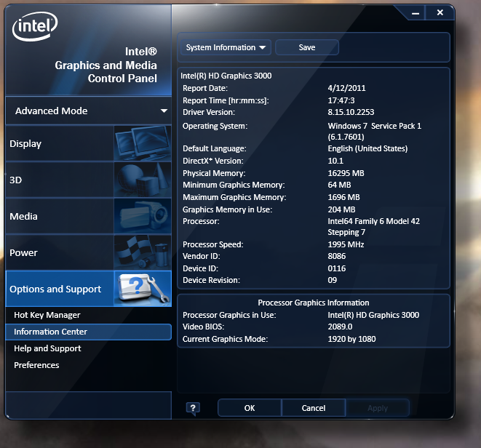
Task: Click the Power checkered flag icon
Action: point(143,252)
